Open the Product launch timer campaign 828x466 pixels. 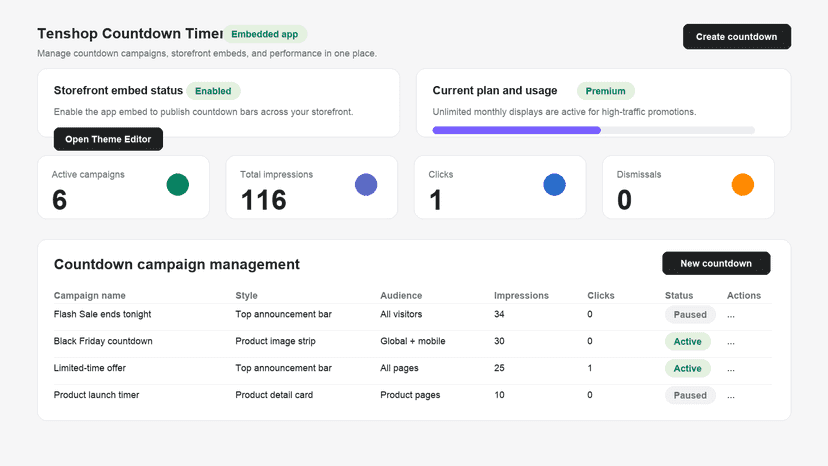point(97,395)
